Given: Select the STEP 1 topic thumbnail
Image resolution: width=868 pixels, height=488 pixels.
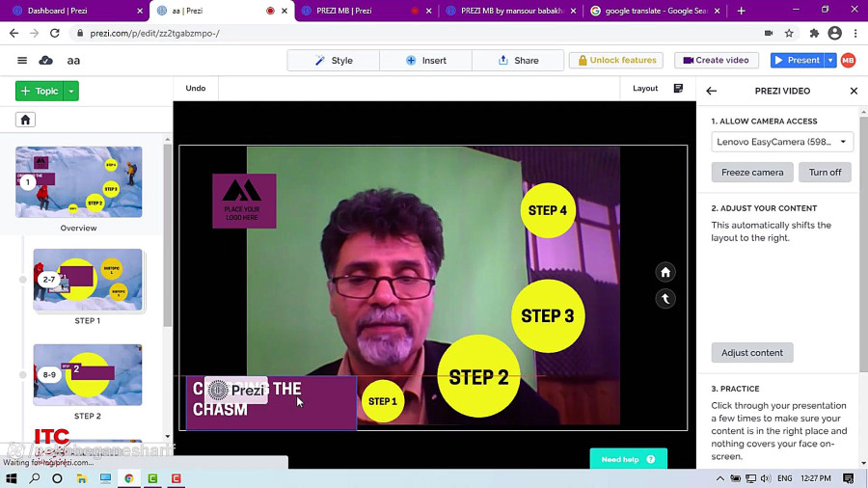Looking at the screenshot, I should pyautogui.click(x=88, y=280).
